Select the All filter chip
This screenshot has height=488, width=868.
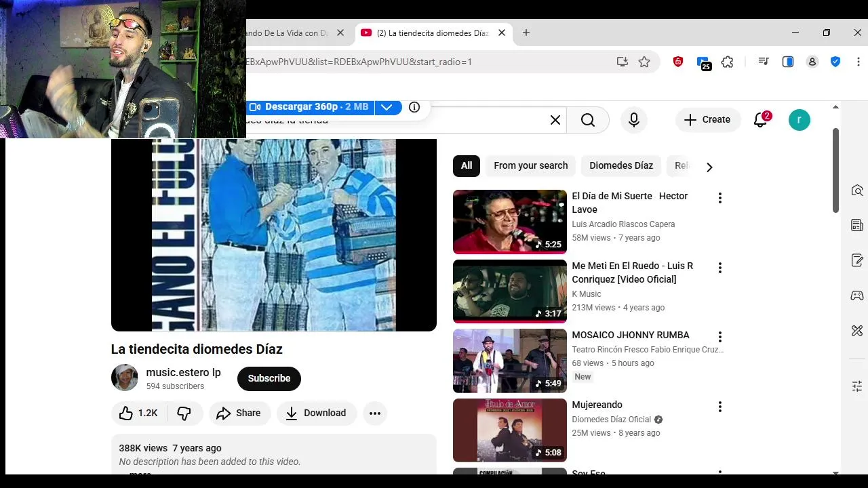pyautogui.click(x=467, y=166)
